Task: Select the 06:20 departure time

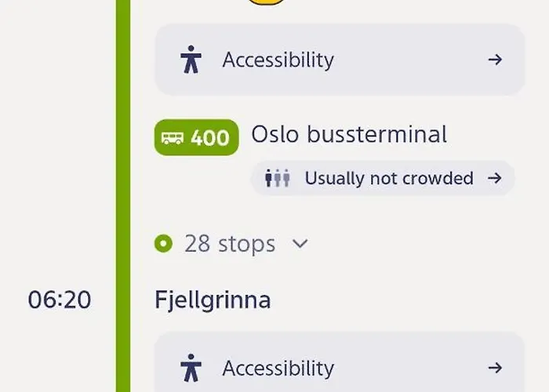Action: tap(60, 299)
